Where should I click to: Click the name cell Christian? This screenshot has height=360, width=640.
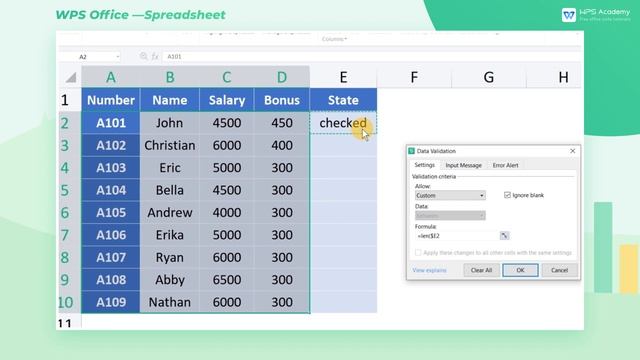[170, 145]
